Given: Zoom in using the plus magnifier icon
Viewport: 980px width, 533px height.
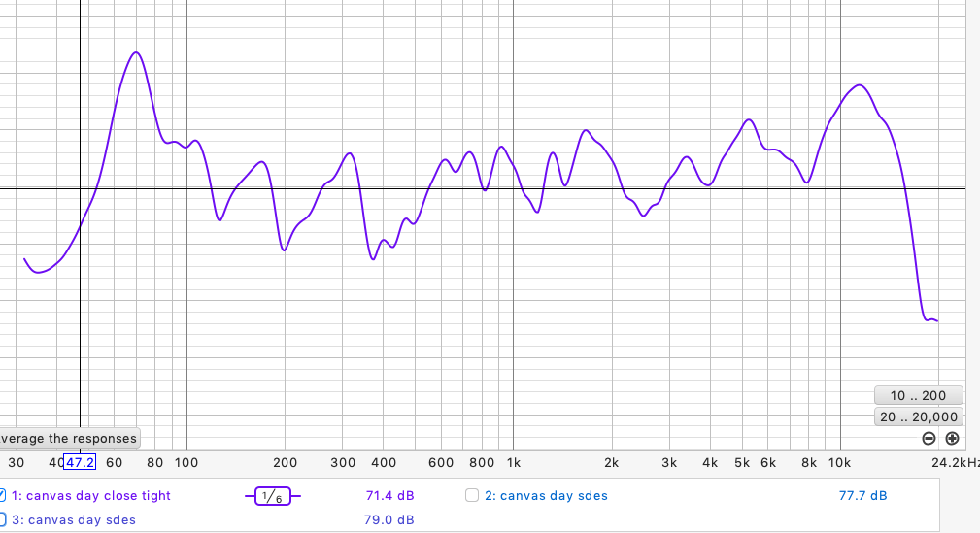Looking at the screenshot, I should [x=952, y=439].
